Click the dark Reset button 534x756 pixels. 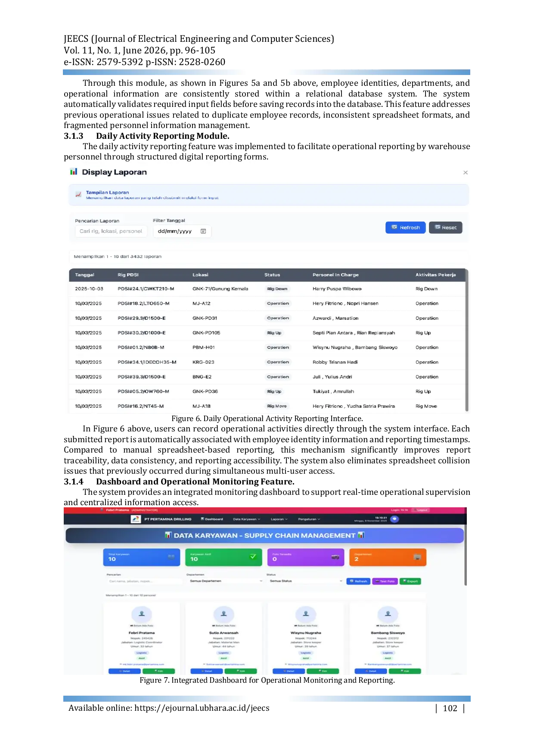pyautogui.click(x=446, y=228)
